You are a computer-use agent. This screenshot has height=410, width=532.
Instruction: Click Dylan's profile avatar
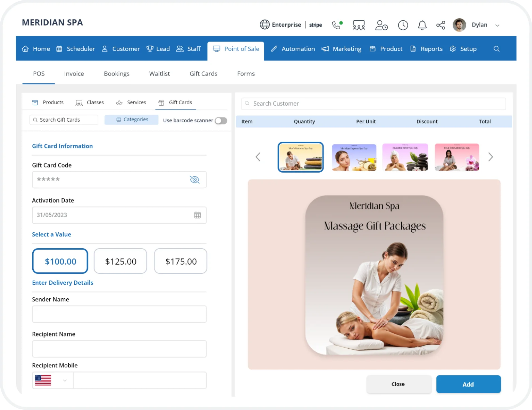point(459,25)
